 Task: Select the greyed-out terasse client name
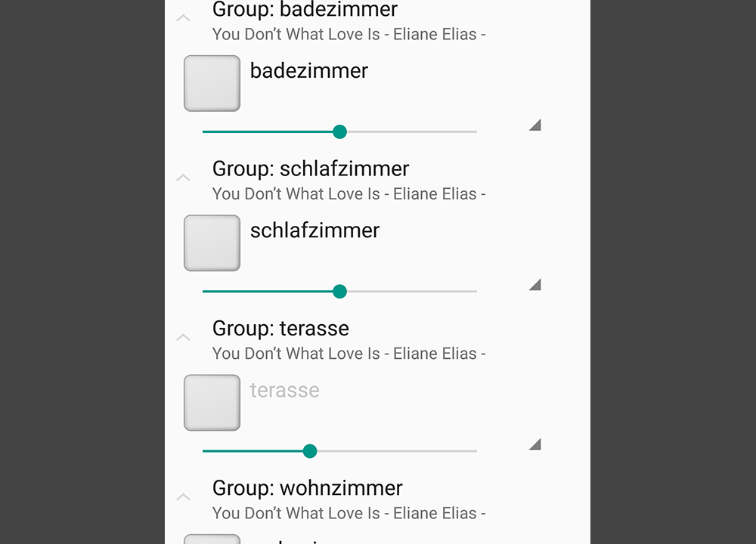tap(284, 391)
